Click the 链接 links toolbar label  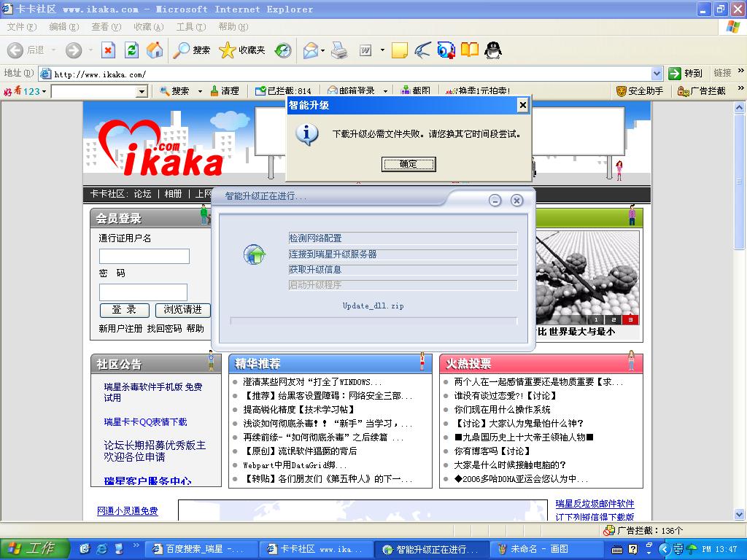(x=722, y=73)
